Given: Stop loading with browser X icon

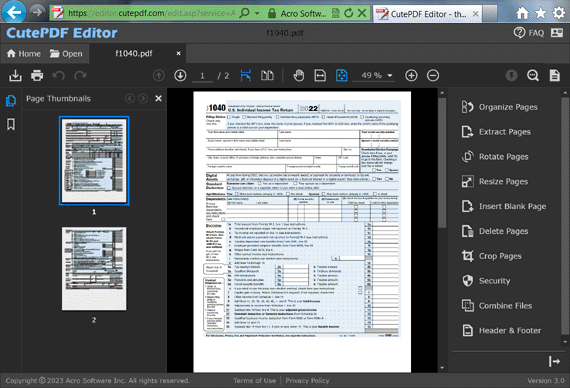Looking at the screenshot, I should point(362,13).
